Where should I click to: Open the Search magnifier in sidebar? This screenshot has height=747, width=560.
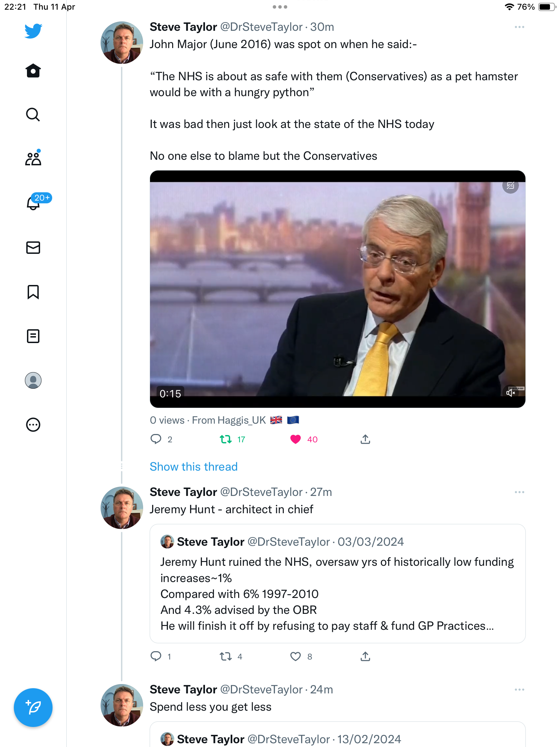coord(33,114)
